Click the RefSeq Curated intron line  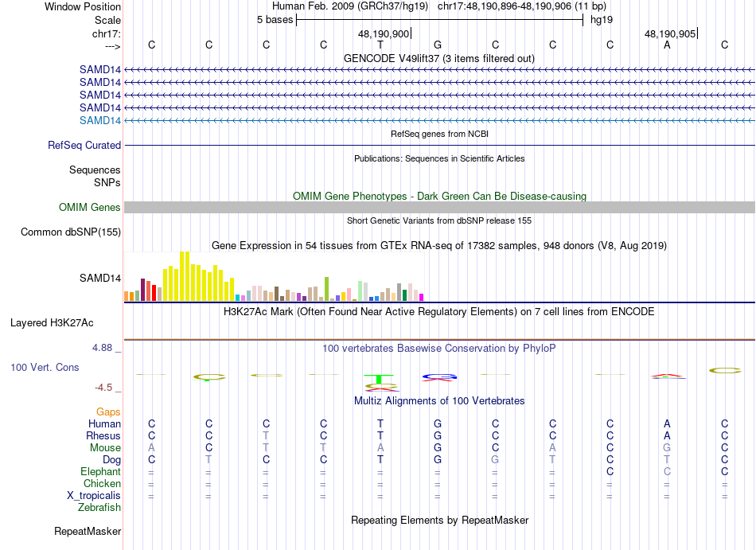pos(439,145)
